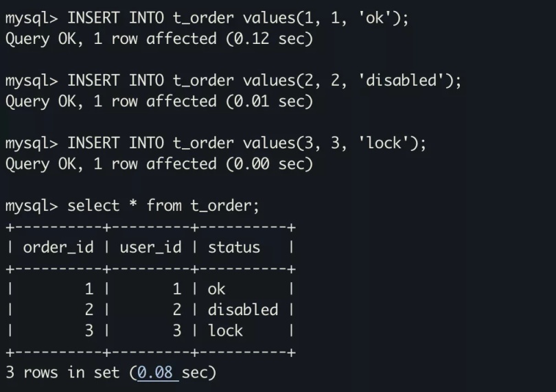Click the '0.00 sec' query result line
556x392 pixels.
pyautogui.click(x=159, y=163)
